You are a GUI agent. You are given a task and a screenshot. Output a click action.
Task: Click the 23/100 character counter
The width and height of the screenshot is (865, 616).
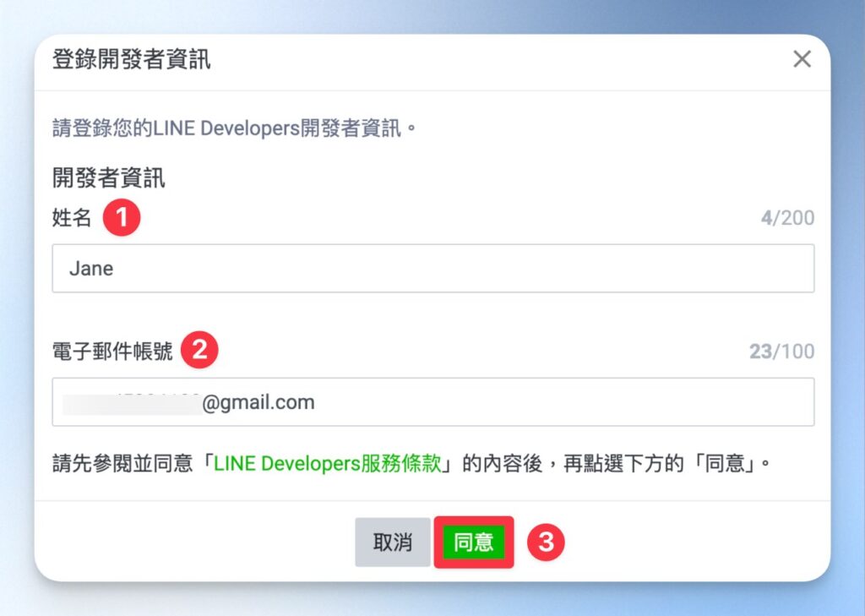781,352
